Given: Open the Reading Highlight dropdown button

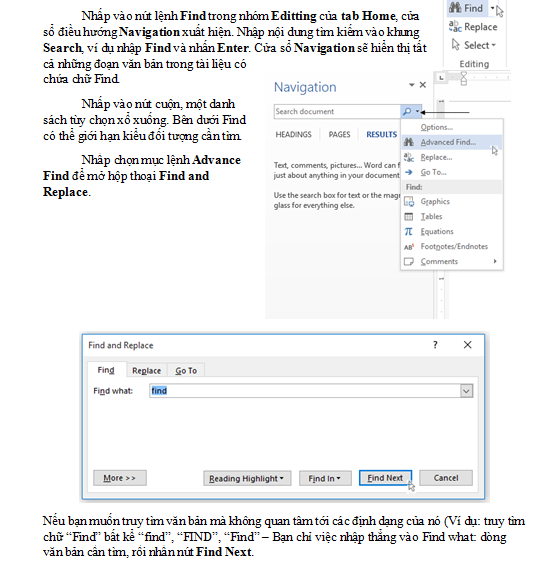Looking at the screenshot, I should click(247, 478).
